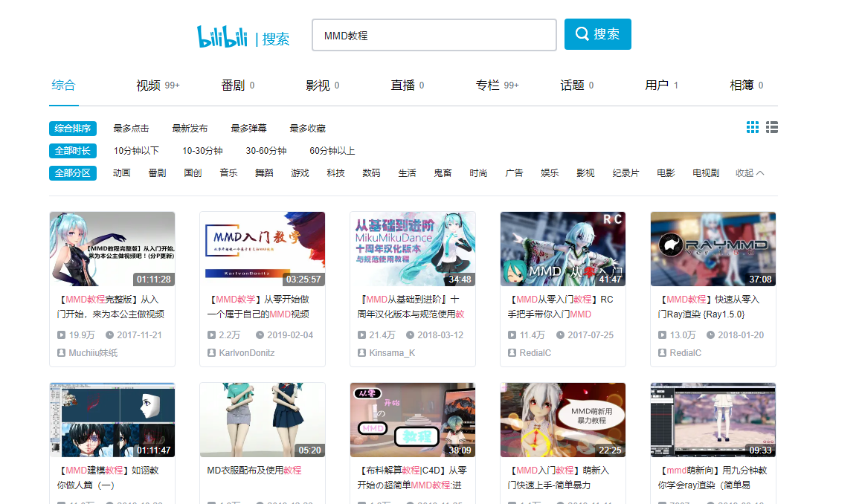
Task: Filter by 电影 category
Action: pyautogui.click(x=666, y=173)
